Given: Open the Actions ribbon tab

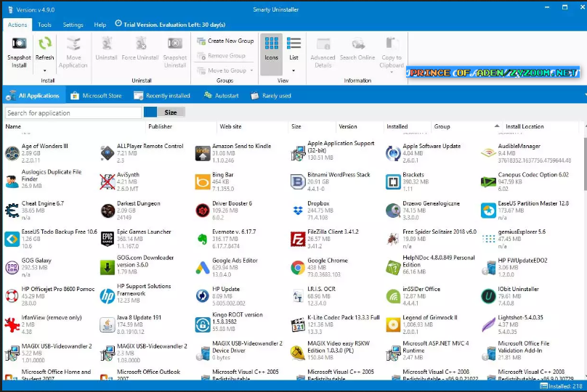Looking at the screenshot, I should tap(17, 25).
